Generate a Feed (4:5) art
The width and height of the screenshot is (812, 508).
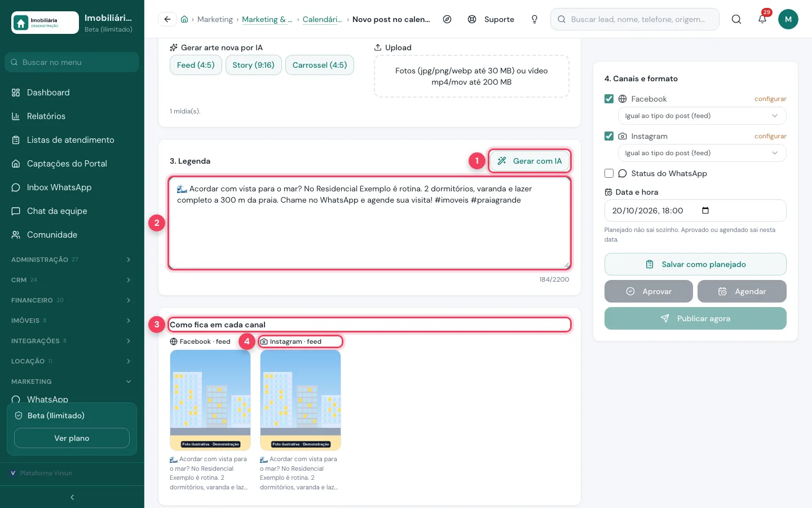[196, 65]
